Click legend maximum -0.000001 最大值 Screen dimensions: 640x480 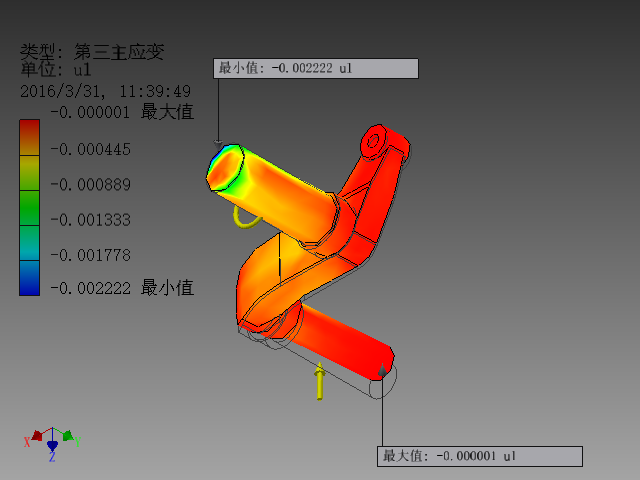[x=122, y=112]
